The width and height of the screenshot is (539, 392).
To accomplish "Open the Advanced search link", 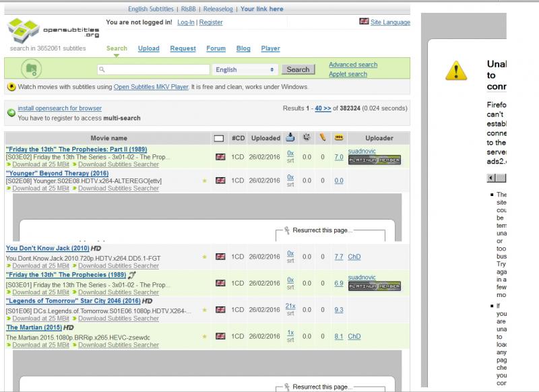I will pos(352,65).
